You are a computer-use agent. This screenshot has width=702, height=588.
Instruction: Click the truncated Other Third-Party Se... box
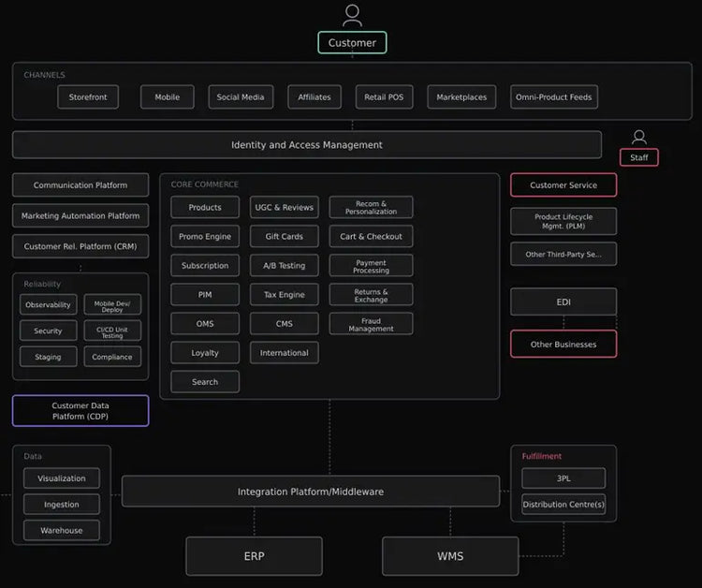click(563, 255)
